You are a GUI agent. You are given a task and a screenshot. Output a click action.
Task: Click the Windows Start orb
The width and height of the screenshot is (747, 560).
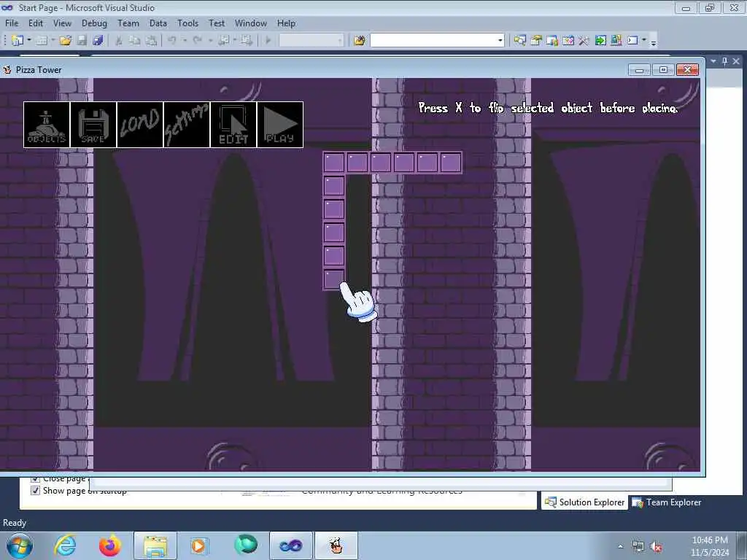pos(20,545)
